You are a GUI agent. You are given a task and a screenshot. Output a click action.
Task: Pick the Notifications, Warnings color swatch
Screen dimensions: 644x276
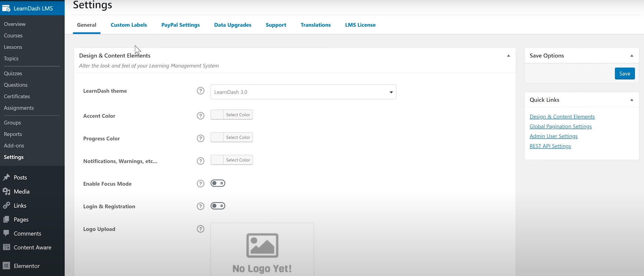(217, 160)
